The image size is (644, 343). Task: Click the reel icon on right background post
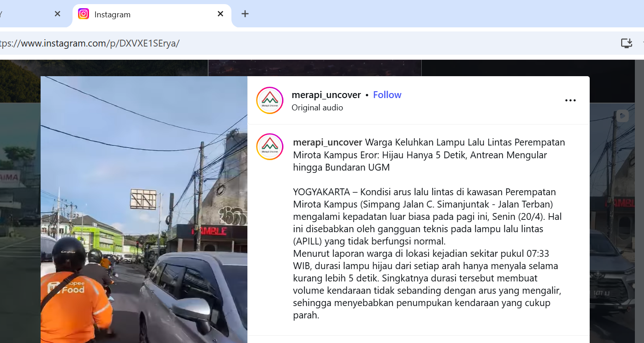pyautogui.click(x=623, y=116)
